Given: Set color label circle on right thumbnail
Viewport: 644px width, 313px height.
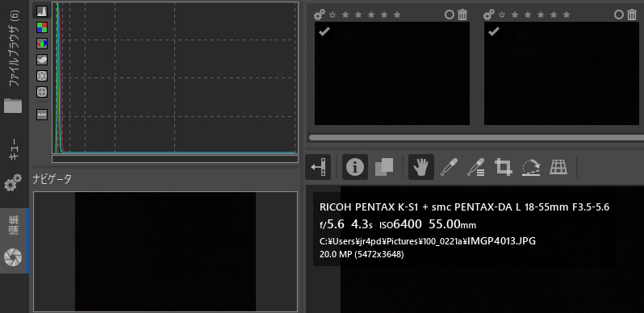Looking at the screenshot, I should pyautogui.click(x=619, y=15).
